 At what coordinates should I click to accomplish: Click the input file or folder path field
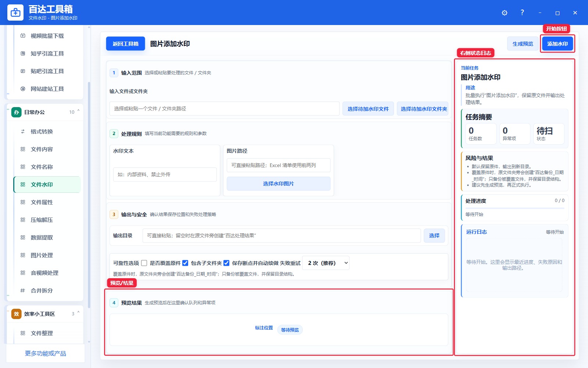click(x=225, y=109)
